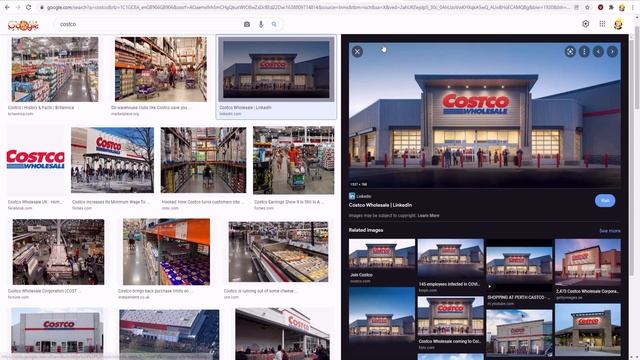640x360 pixels.
Task: Open Costco Wholesale coming to related image
Action: 451,317
